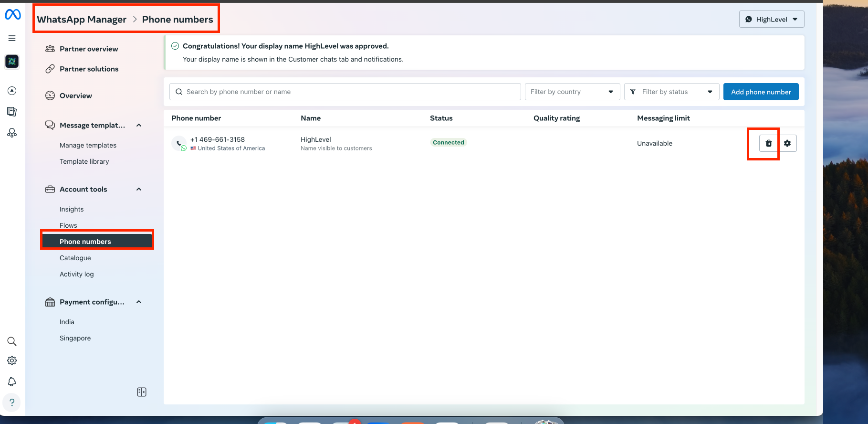Image resolution: width=868 pixels, height=424 pixels.
Task: Click Quality rating column header
Action: [x=557, y=118]
